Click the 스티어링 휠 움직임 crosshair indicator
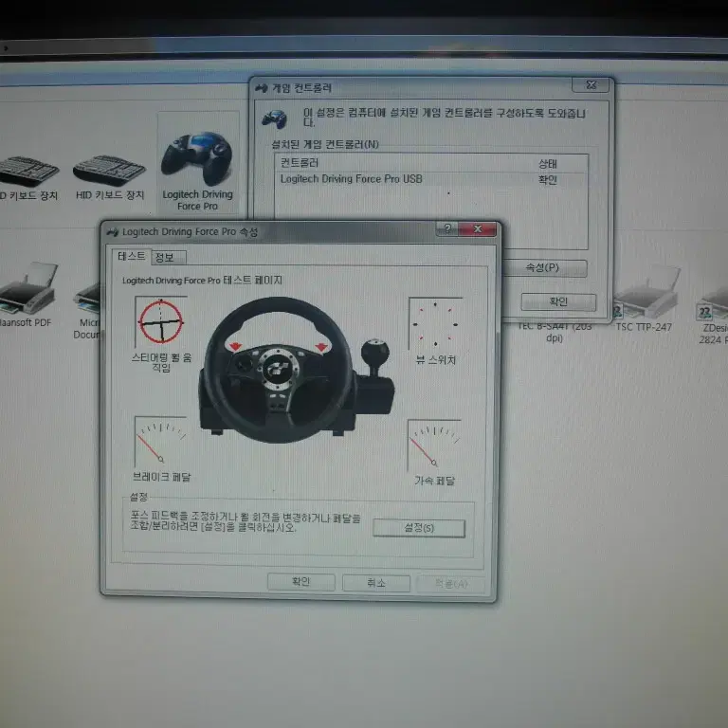 pyautogui.click(x=161, y=321)
